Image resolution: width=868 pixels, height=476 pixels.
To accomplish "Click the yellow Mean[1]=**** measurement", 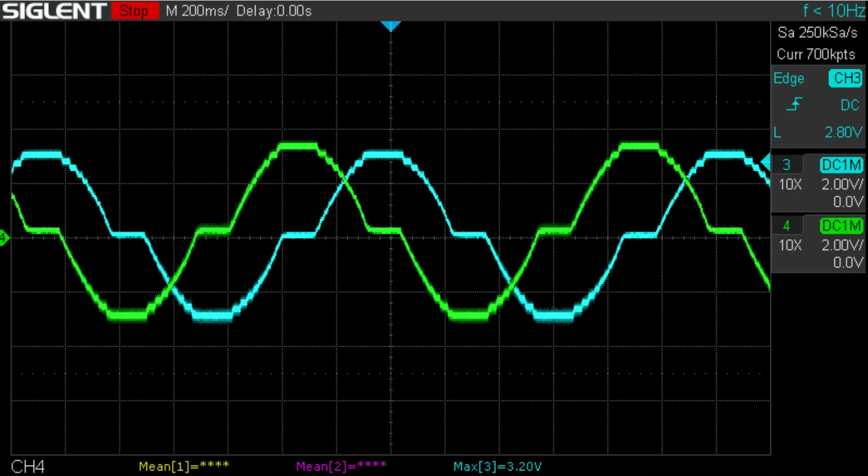I will pos(184,467).
